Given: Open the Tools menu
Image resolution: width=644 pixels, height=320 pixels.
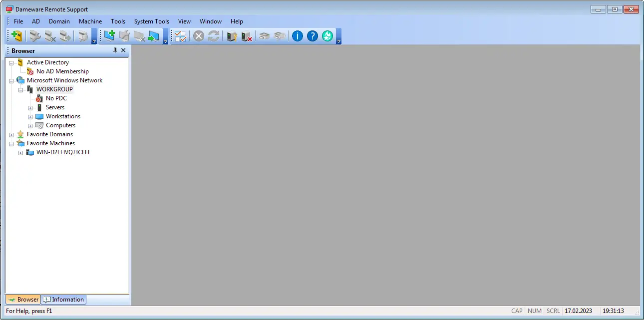Looking at the screenshot, I should [x=118, y=21].
